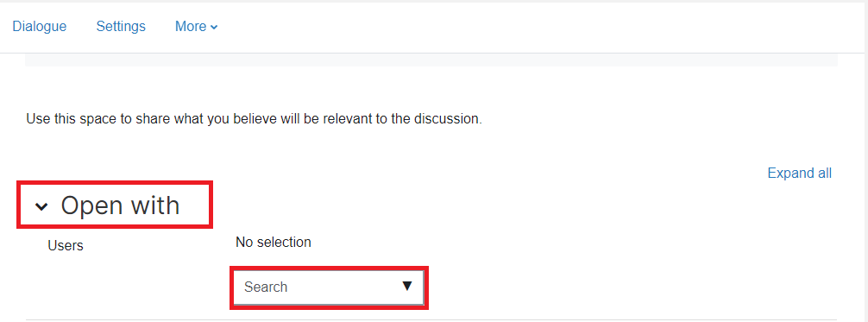Screen dimensions: 868x322
Task: Click the Settings link in navigation
Action: 121,27
